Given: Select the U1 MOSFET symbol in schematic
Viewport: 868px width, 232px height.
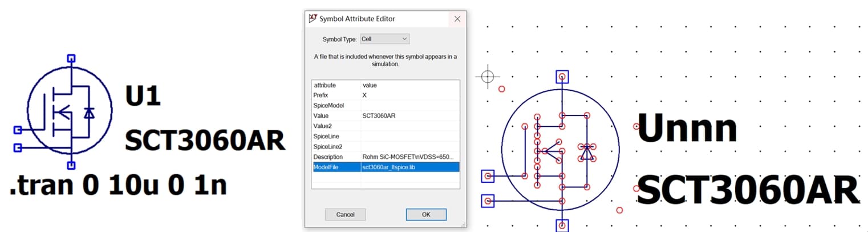Looking at the screenshot, I should pos(70,111).
